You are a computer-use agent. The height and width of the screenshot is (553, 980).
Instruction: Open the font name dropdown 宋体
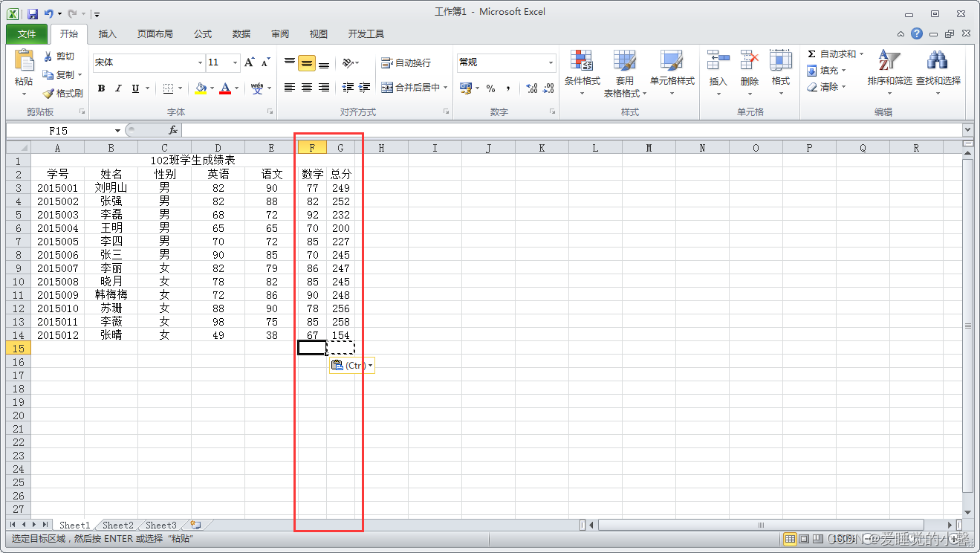pos(200,62)
